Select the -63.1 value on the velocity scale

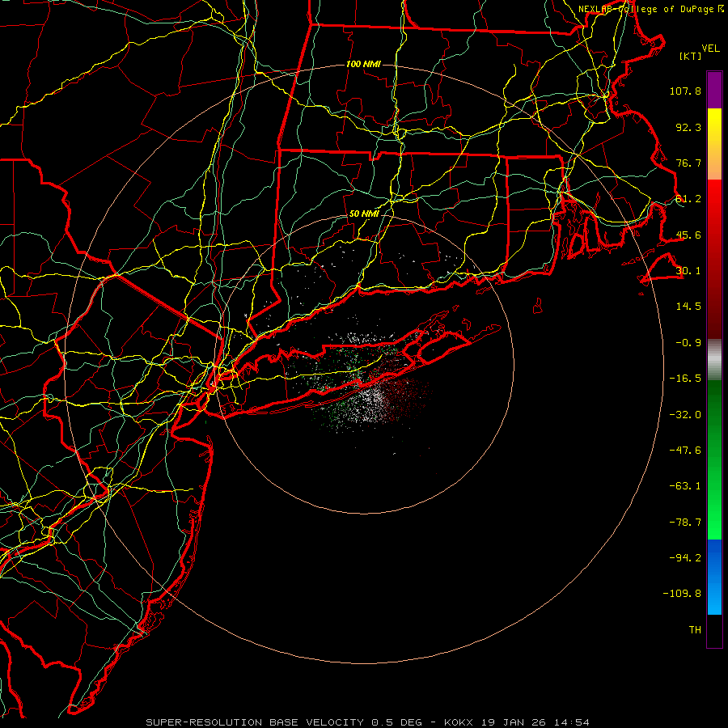685,486
